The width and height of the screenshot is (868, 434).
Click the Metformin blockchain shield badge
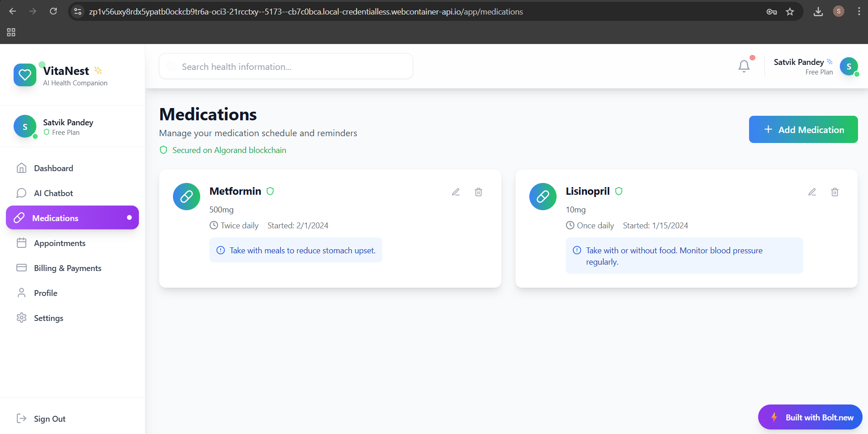[270, 191]
